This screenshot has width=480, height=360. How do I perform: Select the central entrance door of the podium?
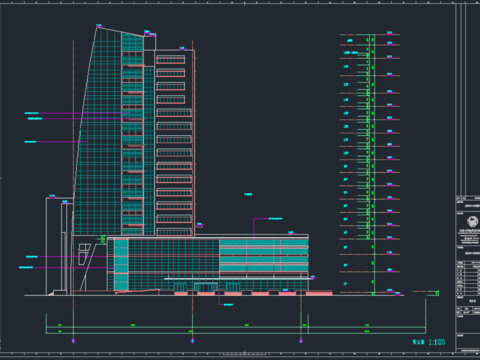coord(206,287)
